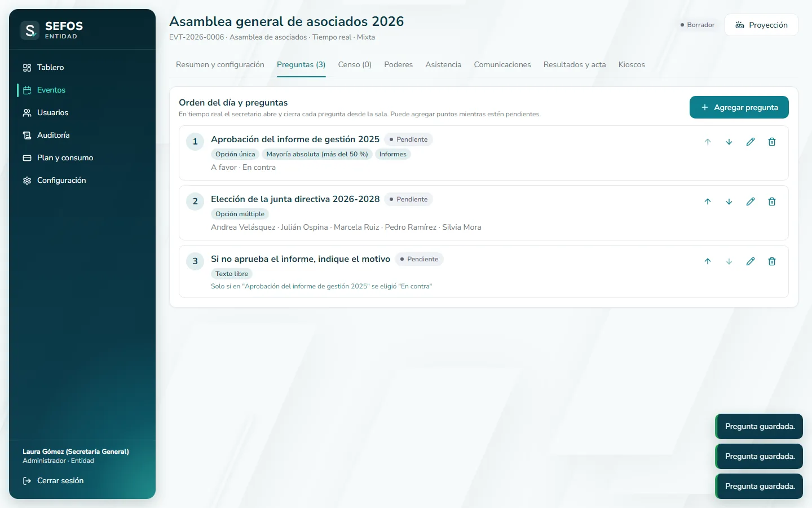
Task: Click Pendiente badge of question 3
Action: pyautogui.click(x=419, y=259)
